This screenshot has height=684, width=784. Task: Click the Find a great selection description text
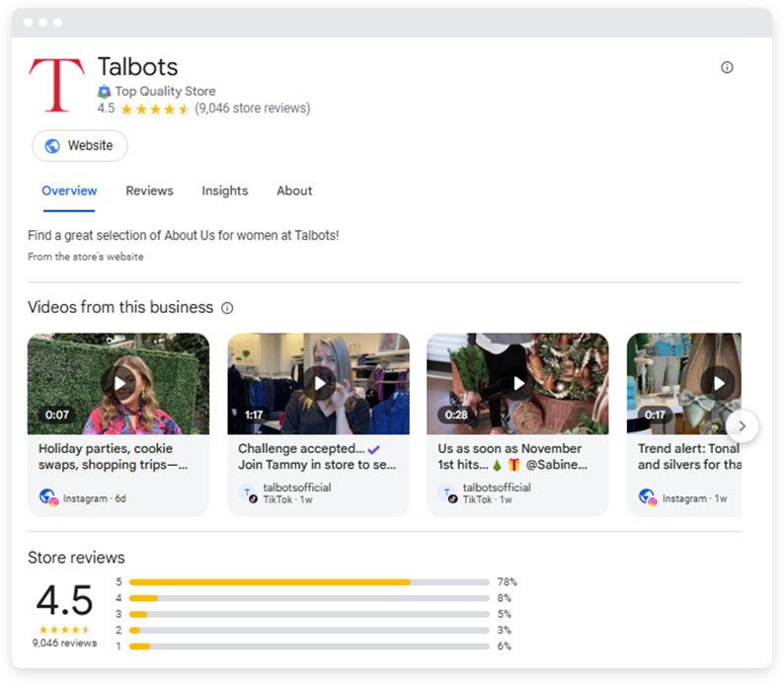click(x=183, y=235)
